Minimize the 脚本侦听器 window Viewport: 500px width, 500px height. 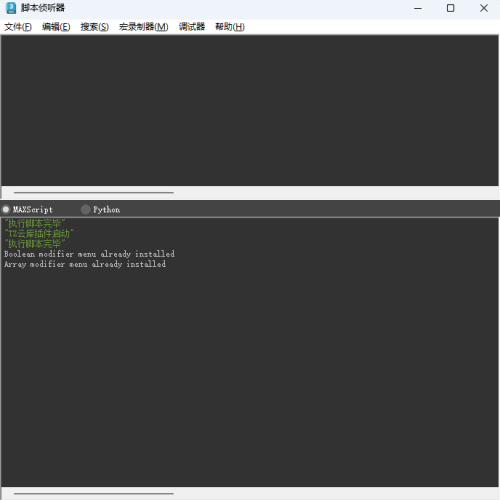coord(418,8)
